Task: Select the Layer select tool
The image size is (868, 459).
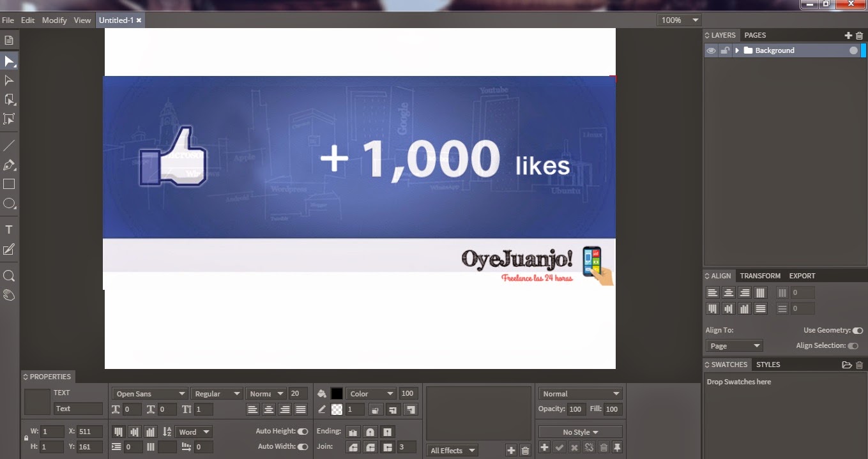Action: click(9, 100)
